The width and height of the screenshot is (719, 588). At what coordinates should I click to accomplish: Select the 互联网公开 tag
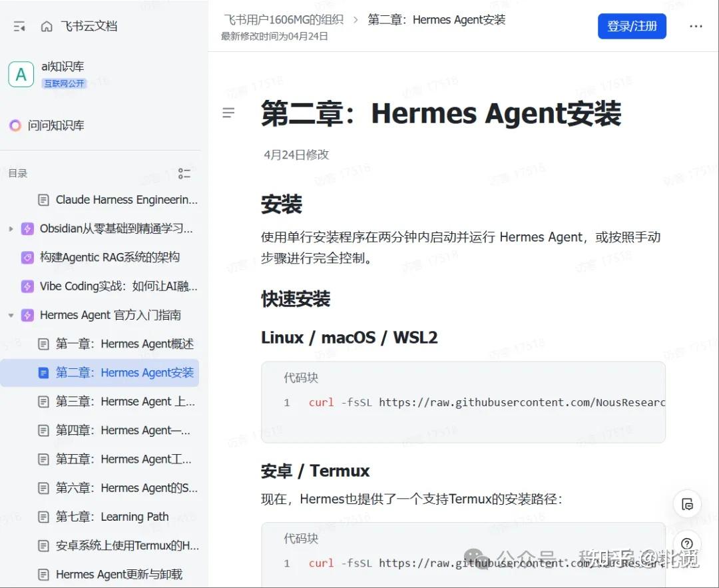(x=64, y=83)
